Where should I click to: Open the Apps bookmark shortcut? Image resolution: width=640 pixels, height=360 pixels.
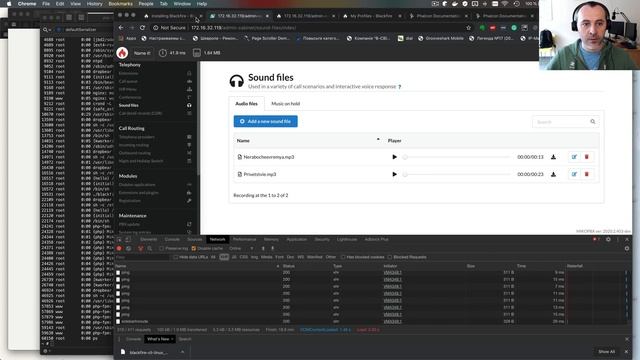(127, 38)
